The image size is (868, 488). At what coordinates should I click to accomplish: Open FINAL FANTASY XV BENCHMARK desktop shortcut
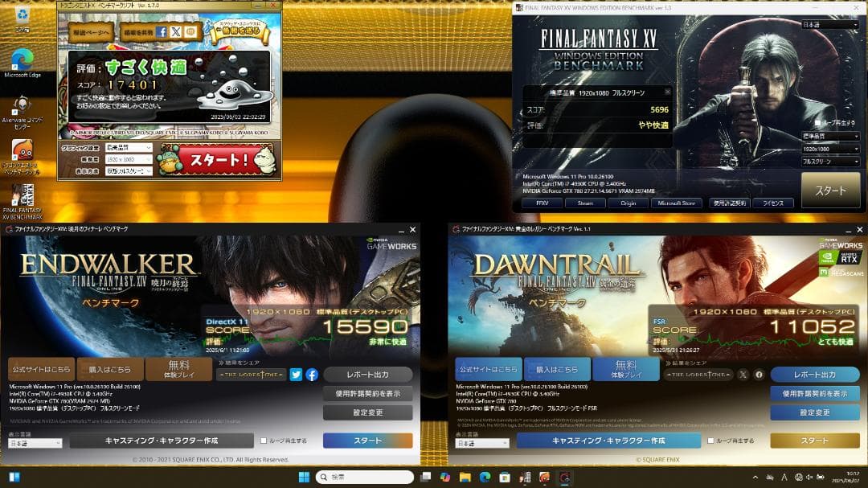pos(23,202)
